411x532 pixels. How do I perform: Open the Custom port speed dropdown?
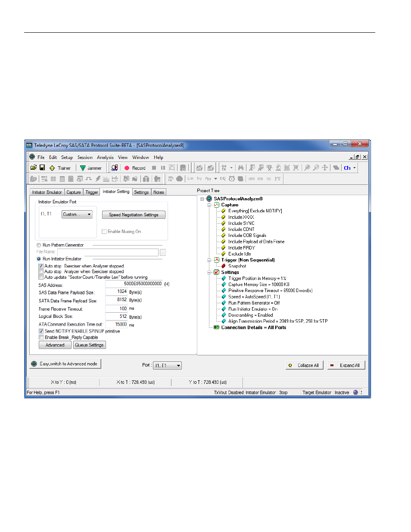[x=77, y=215]
